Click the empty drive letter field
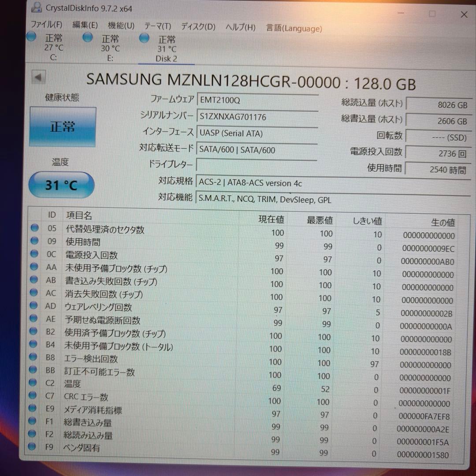Screen dimensions: 476x476 point(257,165)
